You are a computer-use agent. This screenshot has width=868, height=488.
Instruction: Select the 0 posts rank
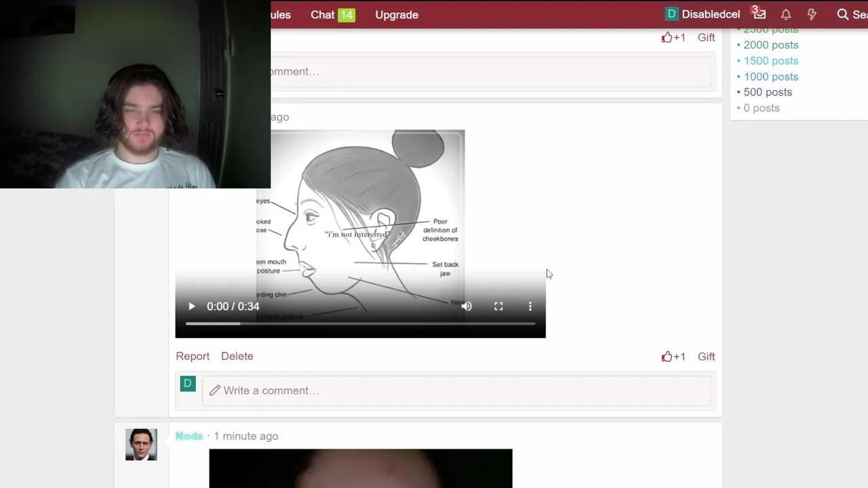[x=762, y=108]
